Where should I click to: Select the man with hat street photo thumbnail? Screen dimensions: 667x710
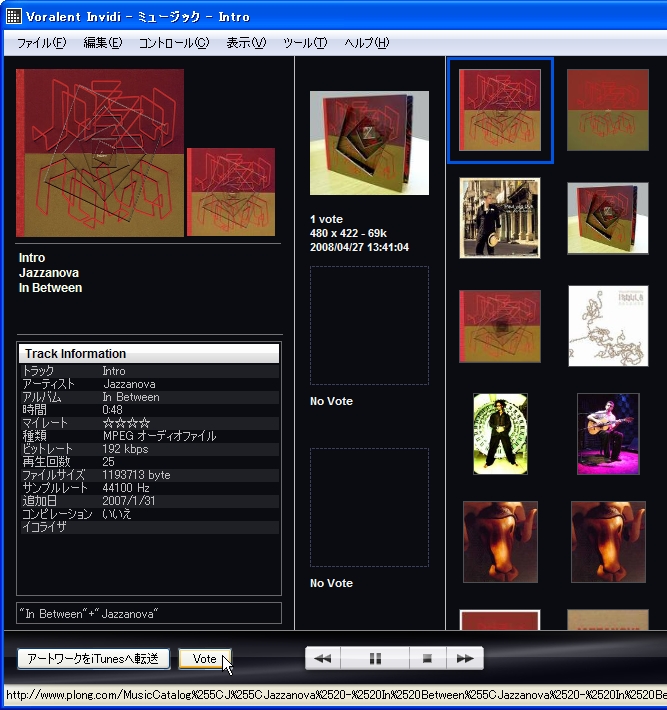click(500, 218)
